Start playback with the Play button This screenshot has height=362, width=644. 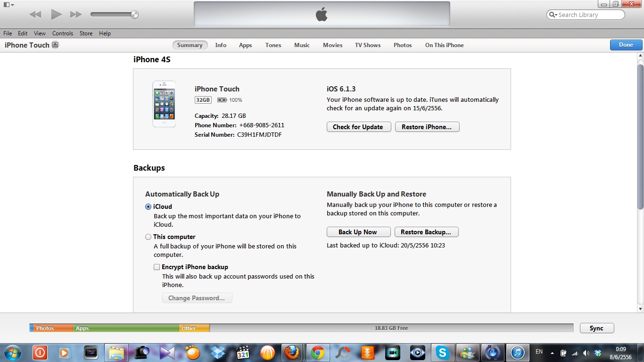pos(57,15)
